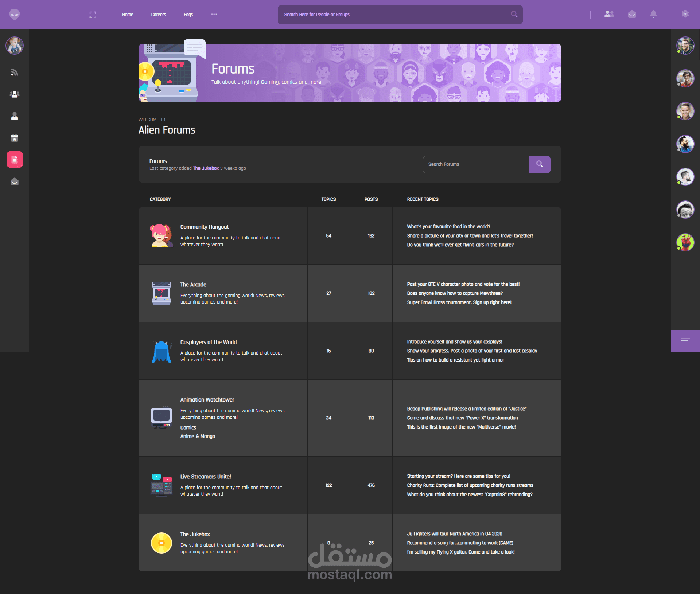Open the members icon in left sidebar

coord(14,116)
